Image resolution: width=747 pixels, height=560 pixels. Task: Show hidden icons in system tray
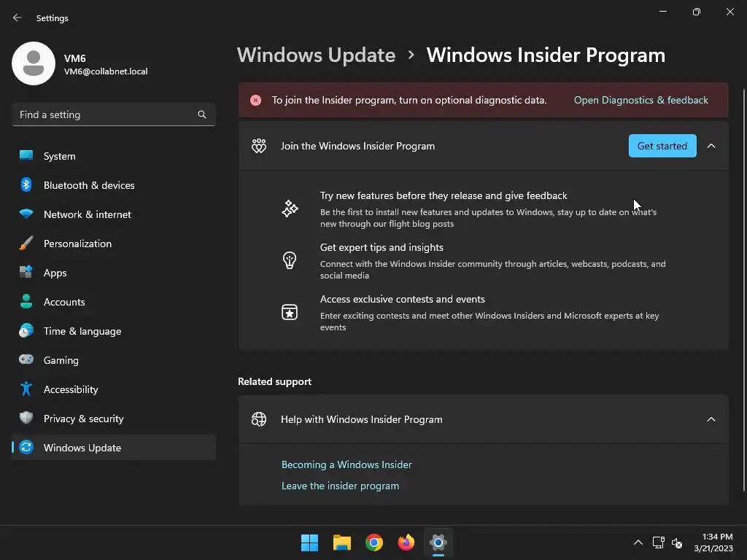click(638, 542)
